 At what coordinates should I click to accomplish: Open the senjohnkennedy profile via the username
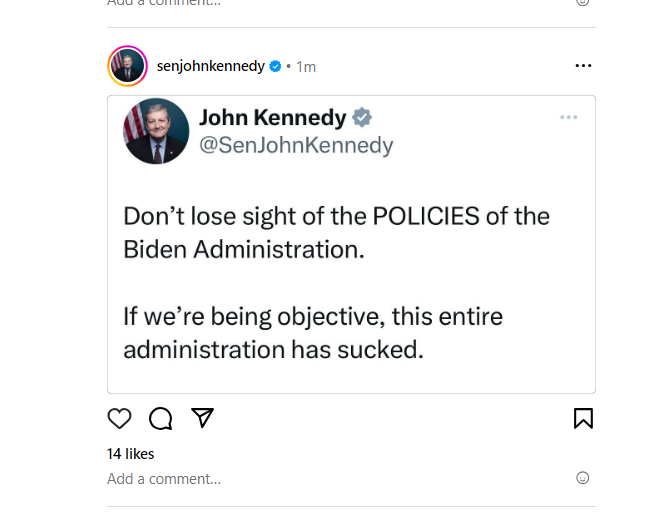pyautogui.click(x=210, y=66)
